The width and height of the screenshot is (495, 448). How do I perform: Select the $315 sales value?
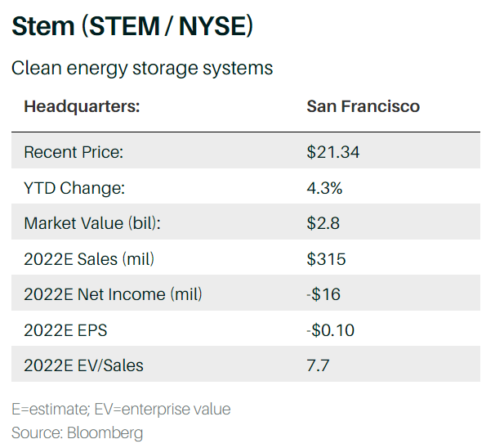[327, 259]
